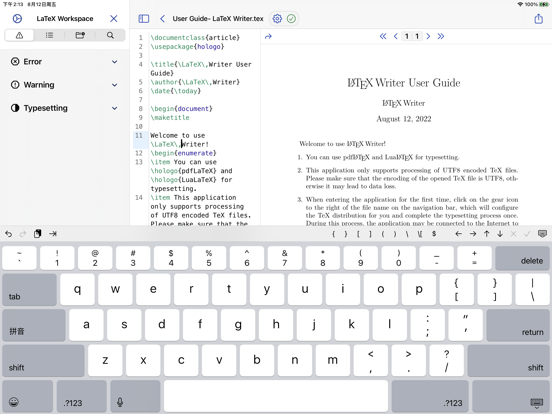Screen dimensions: 552x414
Task: Tap the question mark slash key
Action: [446, 360]
